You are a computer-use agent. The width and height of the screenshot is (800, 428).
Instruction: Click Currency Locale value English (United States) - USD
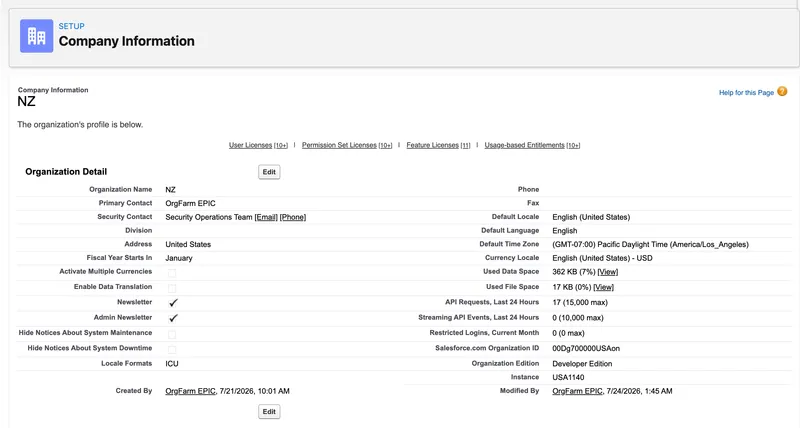pyautogui.click(x=602, y=258)
